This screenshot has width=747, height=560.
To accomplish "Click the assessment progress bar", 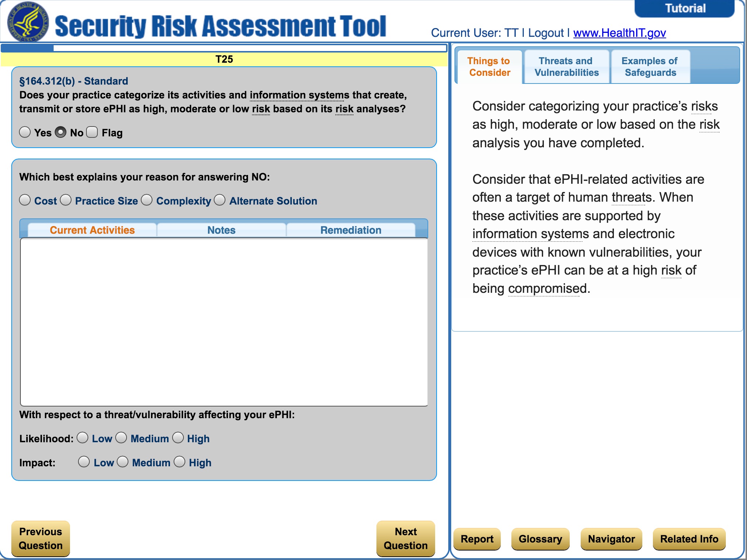I will (224, 48).
